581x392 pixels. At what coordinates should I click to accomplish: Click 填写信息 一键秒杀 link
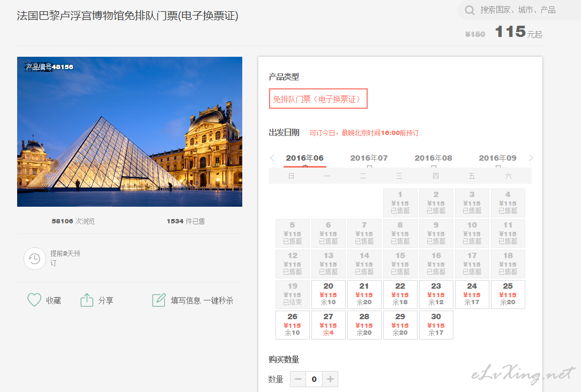click(x=202, y=300)
